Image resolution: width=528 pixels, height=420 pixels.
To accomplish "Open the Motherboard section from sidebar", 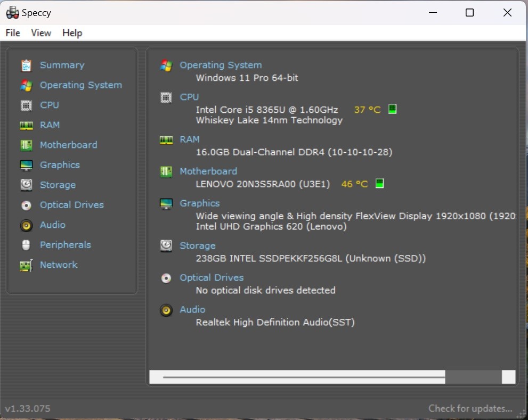I will tap(69, 145).
